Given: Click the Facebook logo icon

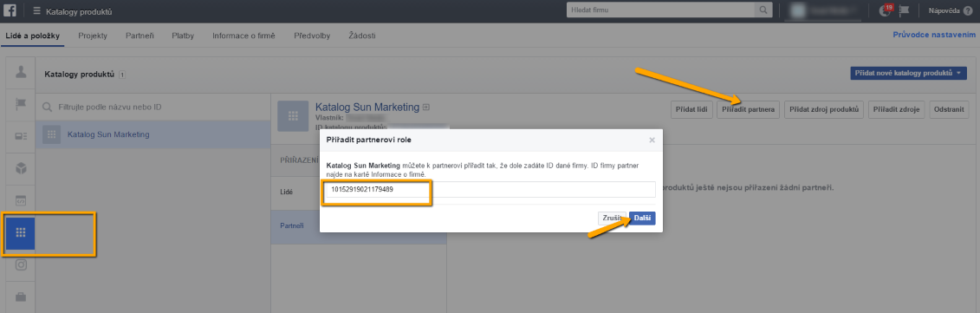Looking at the screenshot, I should point(10,10).
